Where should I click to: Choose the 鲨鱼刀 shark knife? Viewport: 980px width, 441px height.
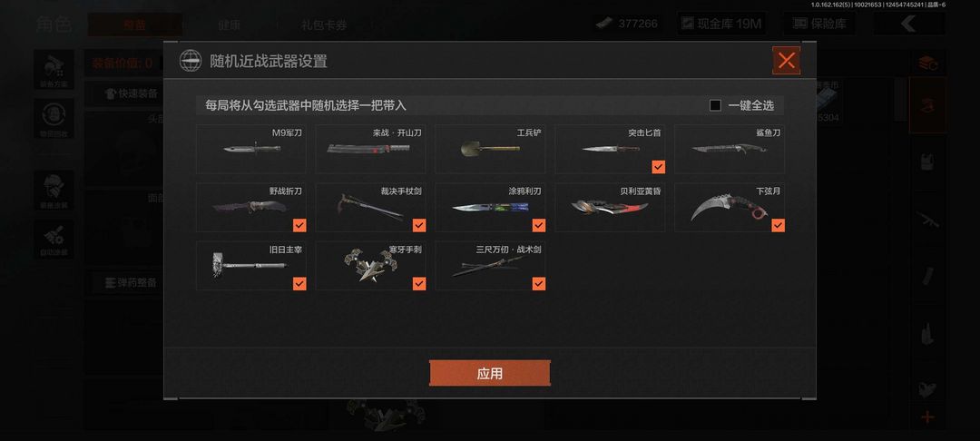point(730,150)
